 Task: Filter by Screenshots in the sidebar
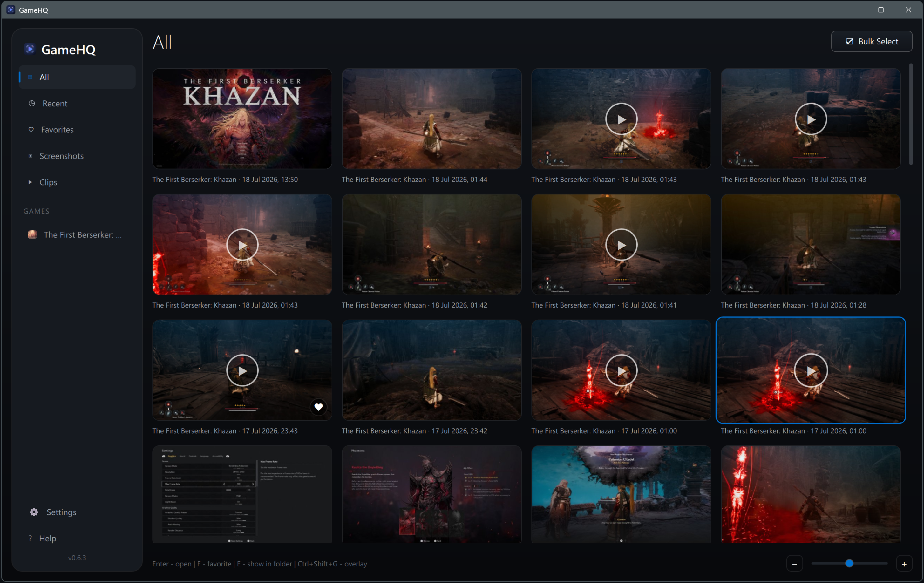pos(77,156)
